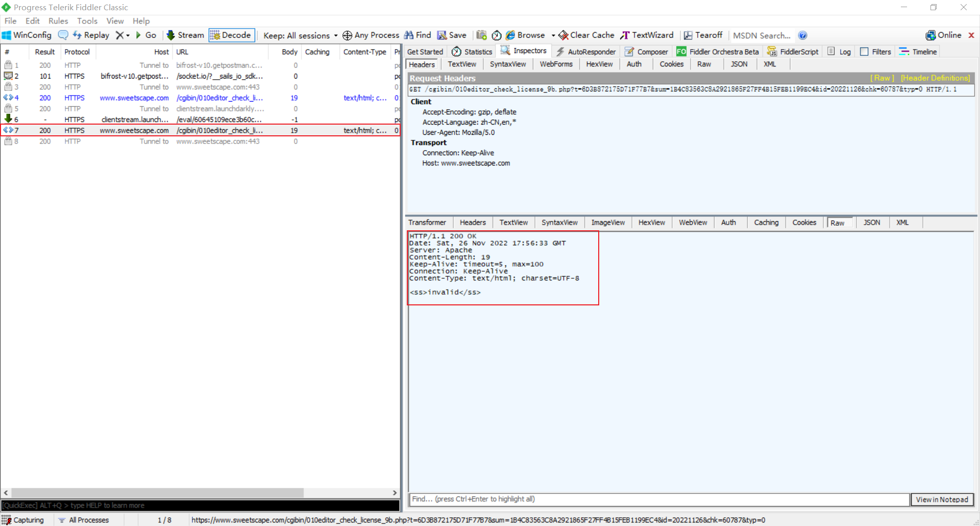Switch to the Statistics tab
This screenshot has height=526, width=980.
point(472,52)
